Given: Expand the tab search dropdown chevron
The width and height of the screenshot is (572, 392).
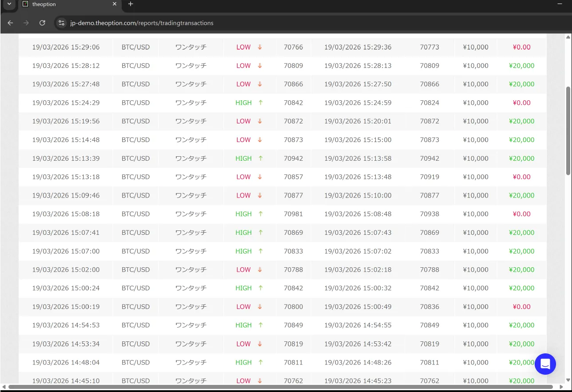Looking at the screenshot, I should (9, 4).
